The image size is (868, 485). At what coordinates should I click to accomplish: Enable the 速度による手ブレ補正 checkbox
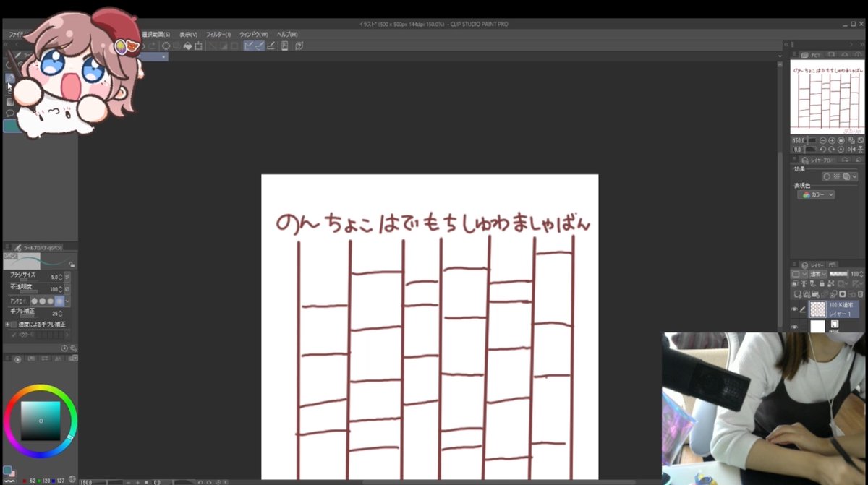(14, 325)
